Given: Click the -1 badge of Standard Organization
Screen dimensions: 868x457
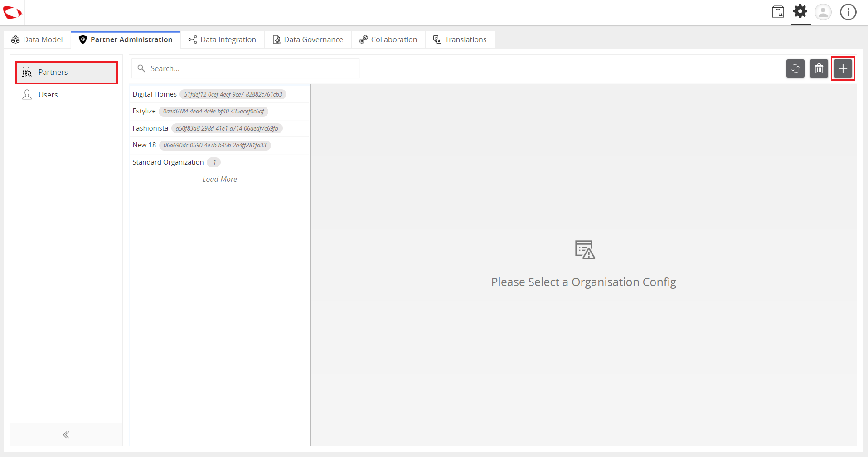Looking at the screenshot, I should [213, 162].
